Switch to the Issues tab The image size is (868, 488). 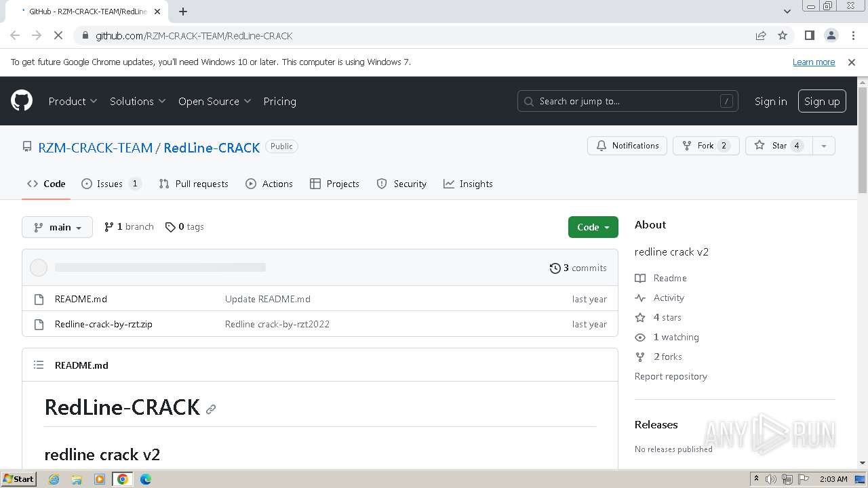[111, 184]
